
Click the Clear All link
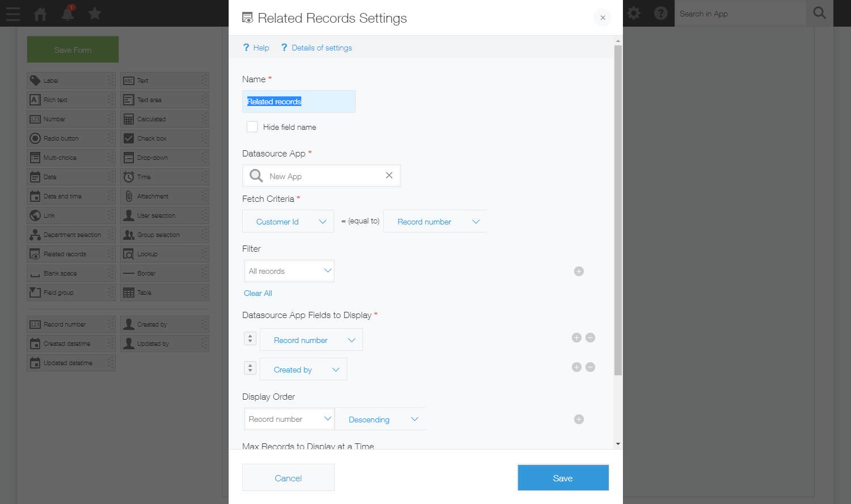pyautogui.click(x=258, y=293)
